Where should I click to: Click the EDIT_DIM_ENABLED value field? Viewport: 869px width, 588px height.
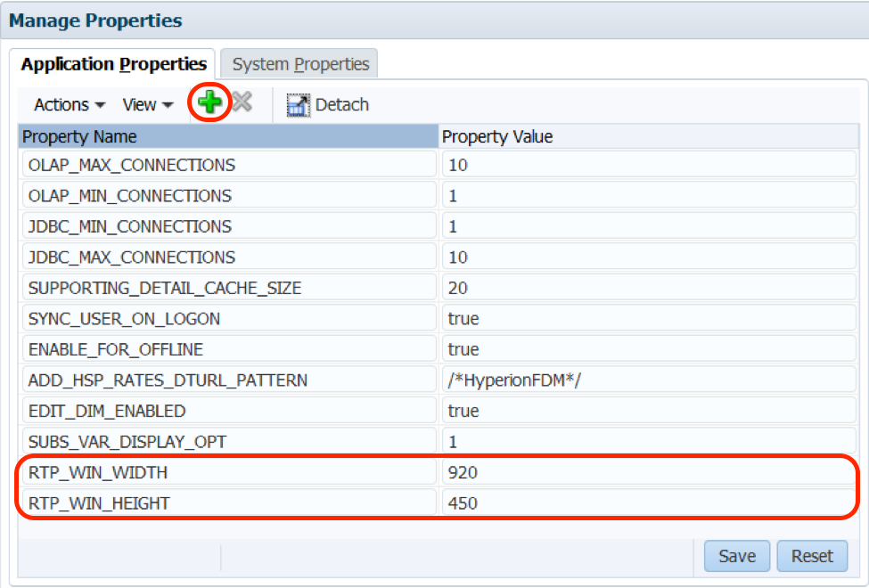pyautogui.click(x=649, y=411)
